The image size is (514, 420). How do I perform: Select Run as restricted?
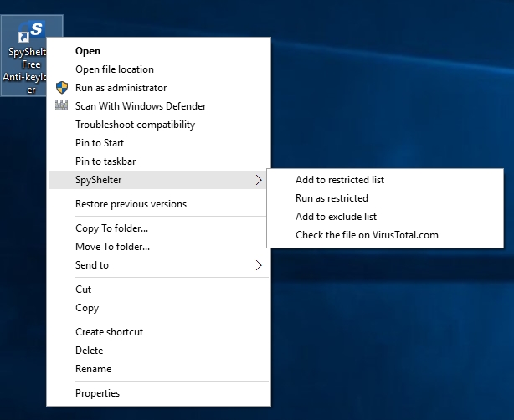[385, 198]
